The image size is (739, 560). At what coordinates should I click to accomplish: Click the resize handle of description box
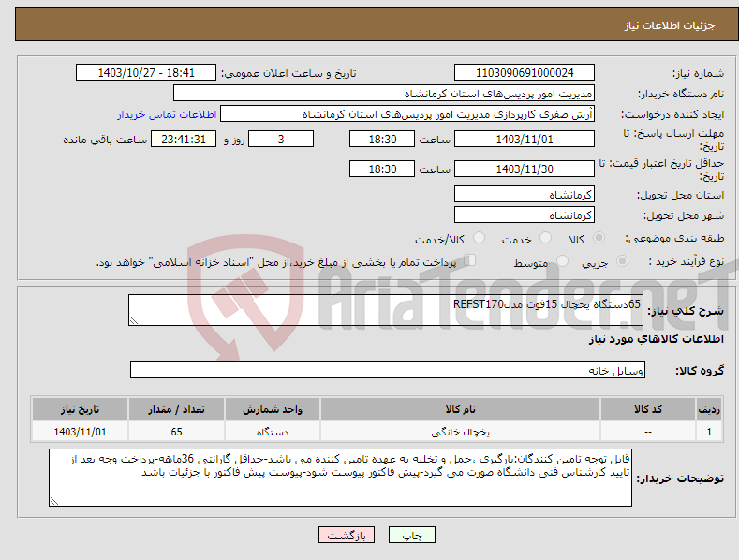[134, 320]
